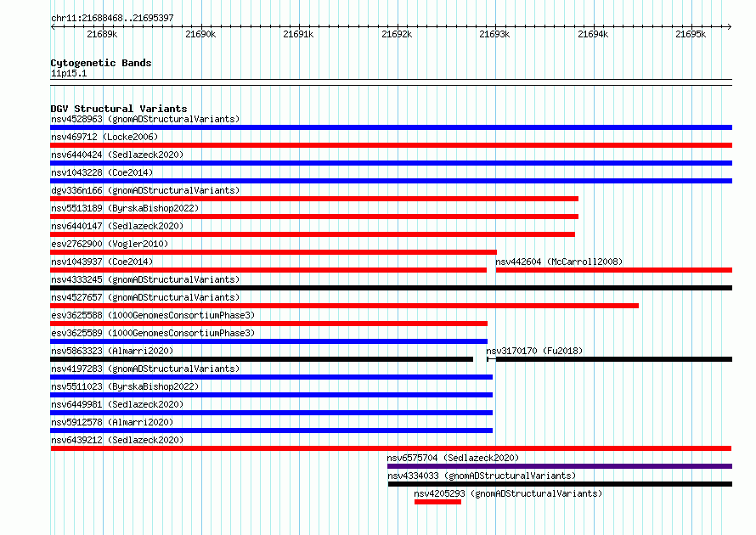Select the nsv469712 (Locke2006) label
Image resolution: width=756 pixels, height=535 pixels.
click(x=104, y=137)
